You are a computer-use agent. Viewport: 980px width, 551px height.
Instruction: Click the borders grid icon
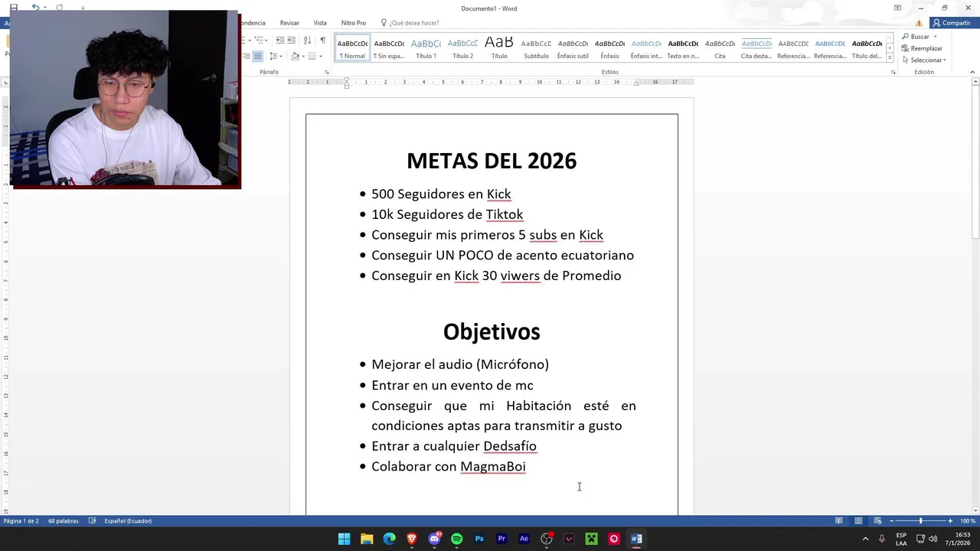(312, 56)
